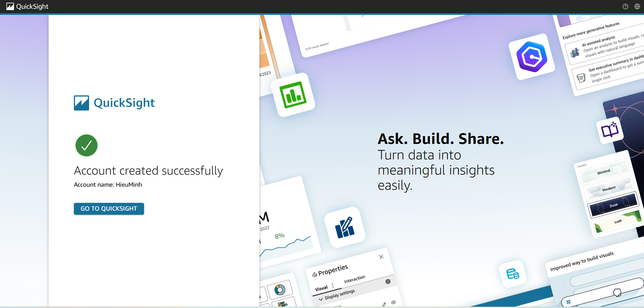Click the 'Account name: HieuMinh' text
Viewport: 644px width, 308px height.
coord(108,185)
